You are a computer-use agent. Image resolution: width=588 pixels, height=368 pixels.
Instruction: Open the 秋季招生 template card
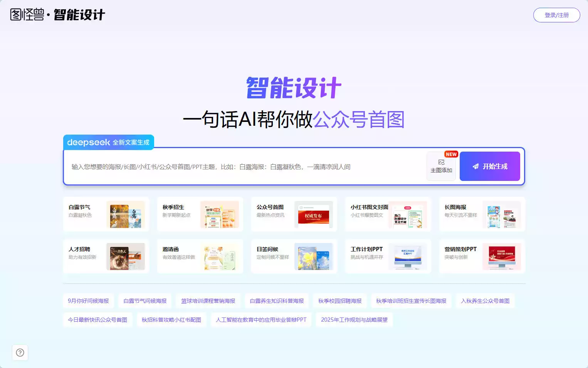[x=200, y=215]
